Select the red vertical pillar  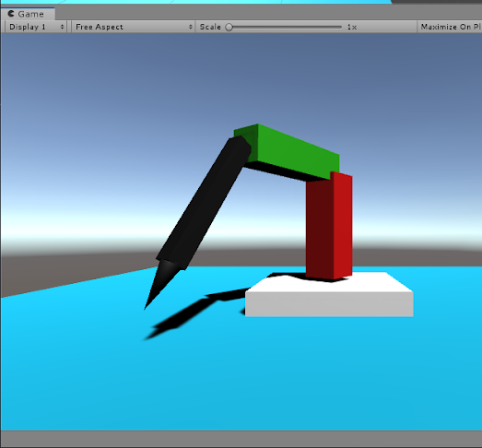point(329,226)
